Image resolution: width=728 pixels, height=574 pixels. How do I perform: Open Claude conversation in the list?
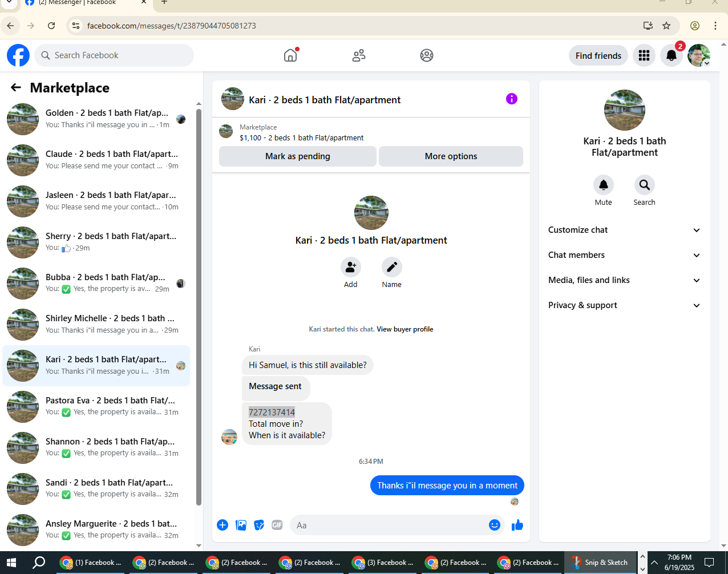pyautogui.click(x=96, y=160)
